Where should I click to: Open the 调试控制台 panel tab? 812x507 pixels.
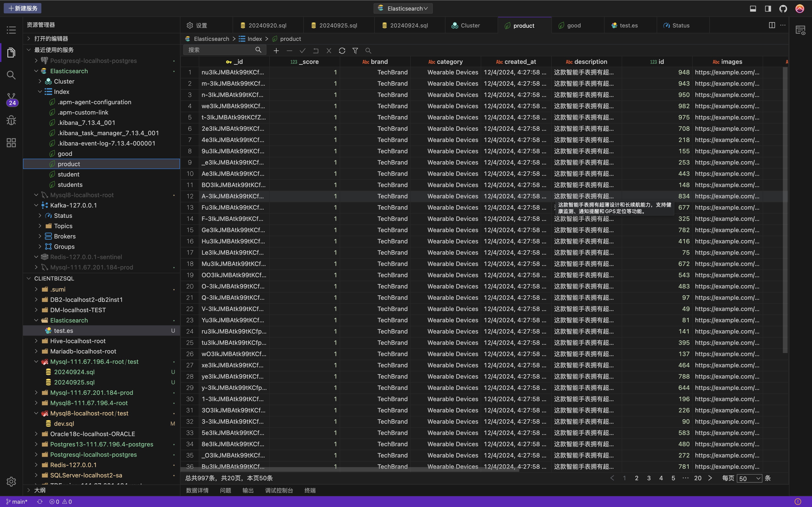click(279, 490)
